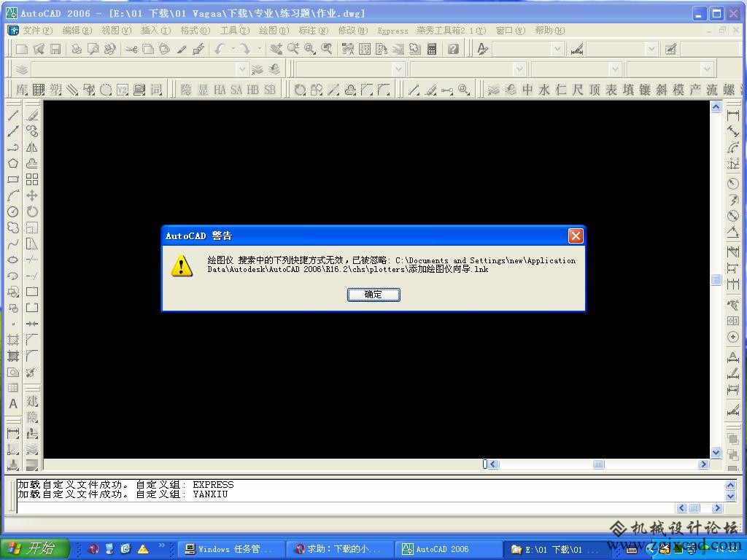Screen dimensions: 747x560
Task: Click the drawing area's horizontal scrollbar thumb
Action: point(598,464)
